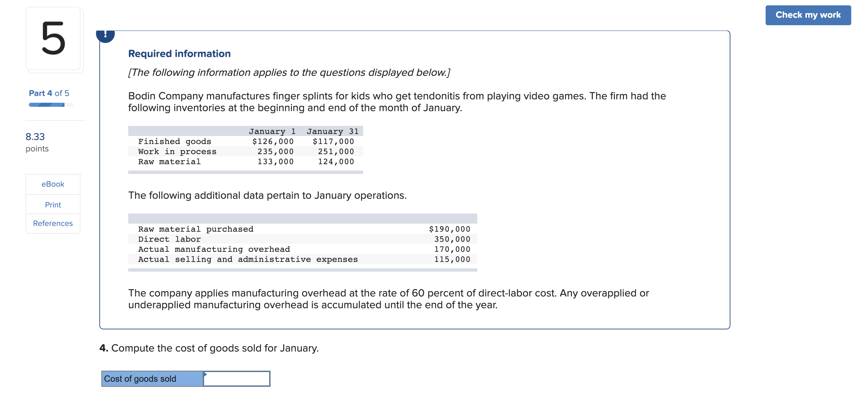Open the References link
The image size is (868, 415).
click(53, 223)
